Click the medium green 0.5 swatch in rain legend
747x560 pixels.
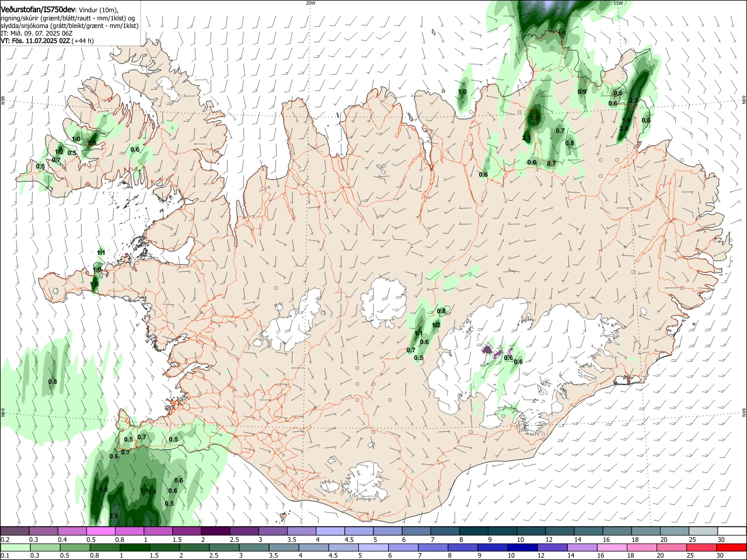[x=75, y=547]
